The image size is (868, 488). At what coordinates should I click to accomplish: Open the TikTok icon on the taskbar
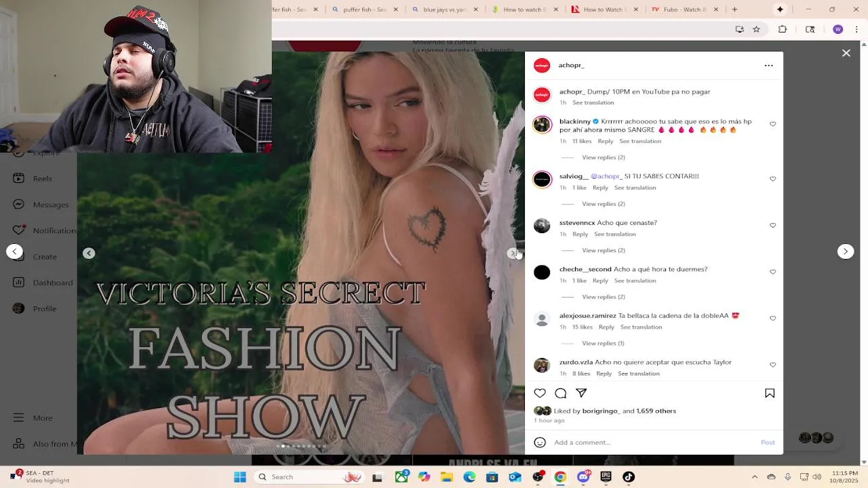pyautogui.click(x=629, y=477)
